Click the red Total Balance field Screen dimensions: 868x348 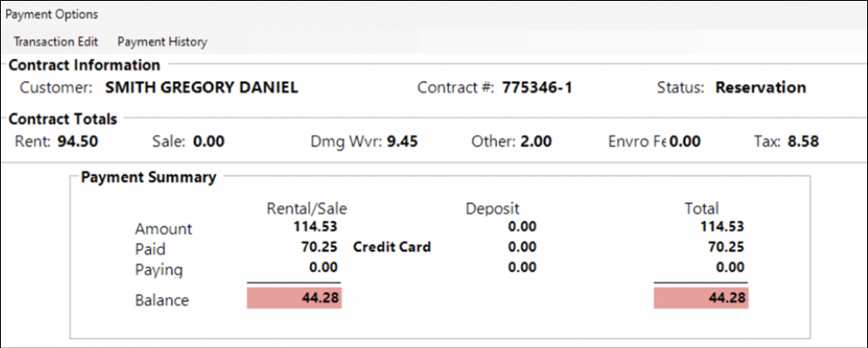(x=701, y=298)
